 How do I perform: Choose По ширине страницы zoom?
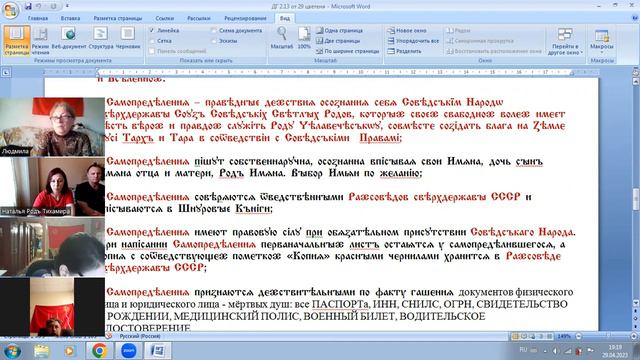point(348,51)
